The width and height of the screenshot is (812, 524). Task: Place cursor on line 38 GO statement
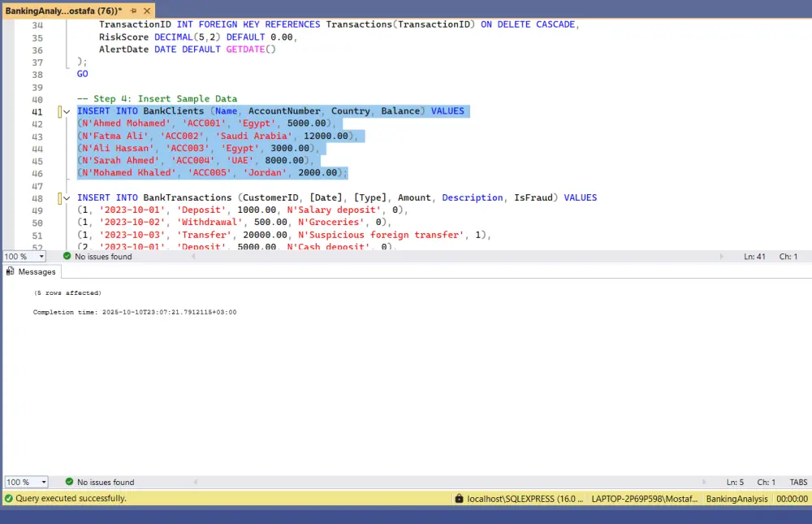coord(83,74)
